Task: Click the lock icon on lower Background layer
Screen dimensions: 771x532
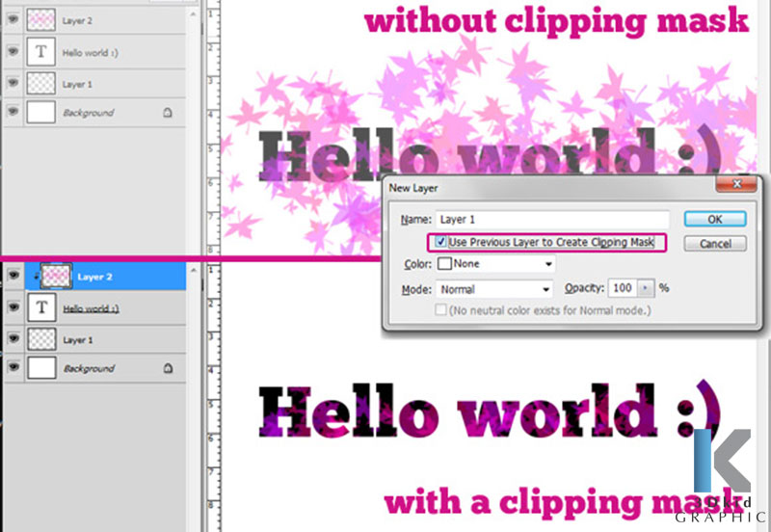Action: [x=168, y=368]
